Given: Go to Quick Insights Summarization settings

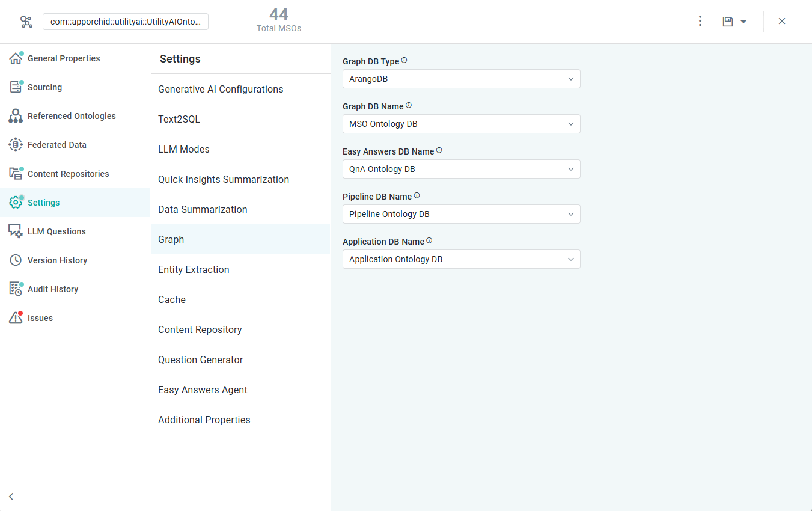Looking at the screenshot, I should (x=240, y=179).
